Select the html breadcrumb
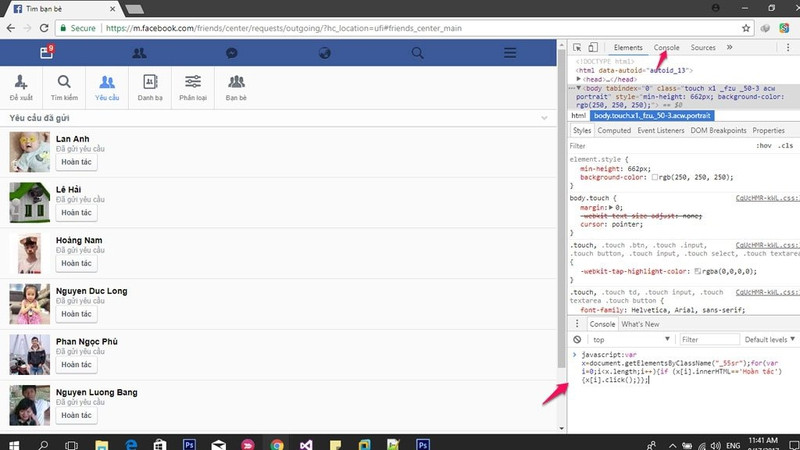The height and width of the screenshot is (450, 800). point(579,116)
